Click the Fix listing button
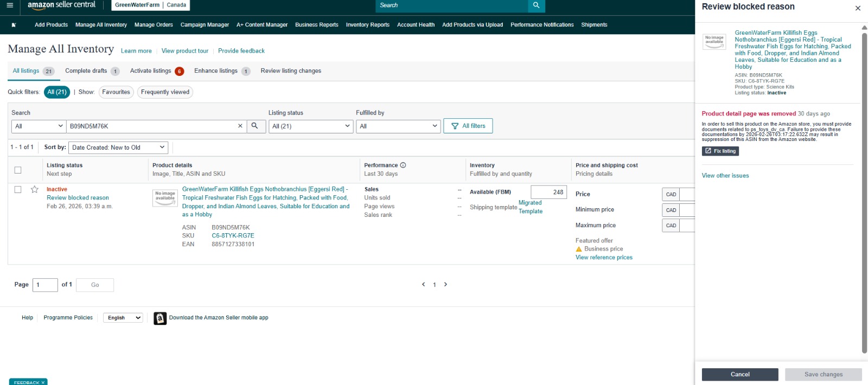The width and height of the screenshot is (868, 385). [x=720, y=151]
